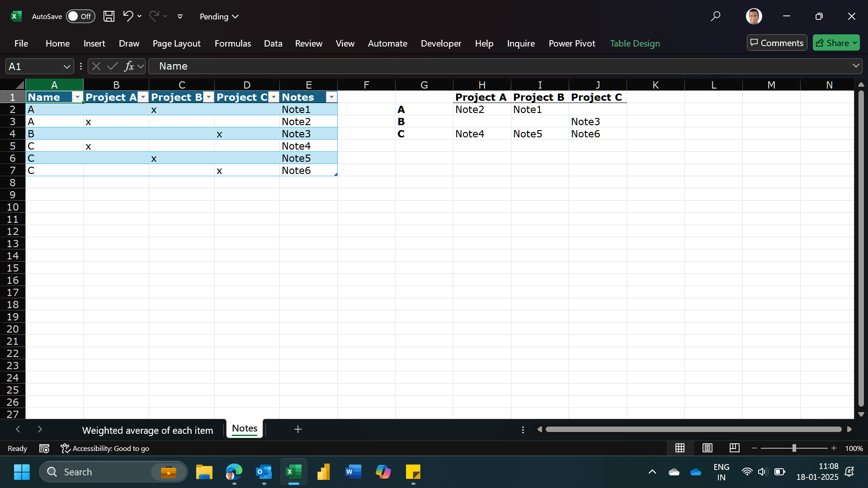Click the Undo arrow icon
Viewport: 868px width, 488px height.
(128, 16)
